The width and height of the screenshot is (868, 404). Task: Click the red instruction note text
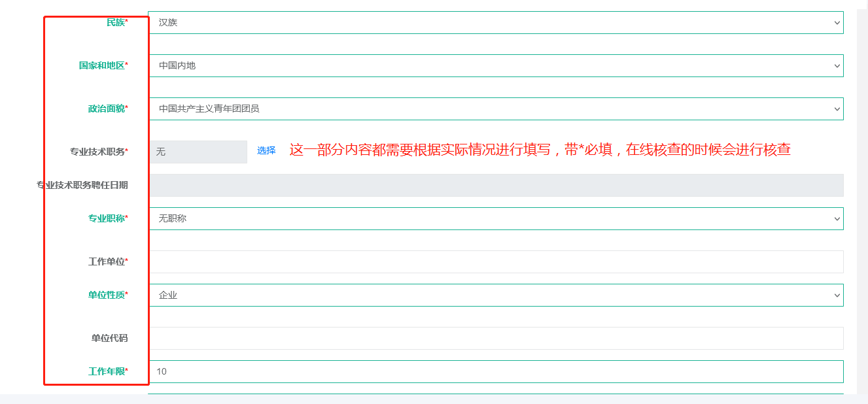(x=540, y=150)
